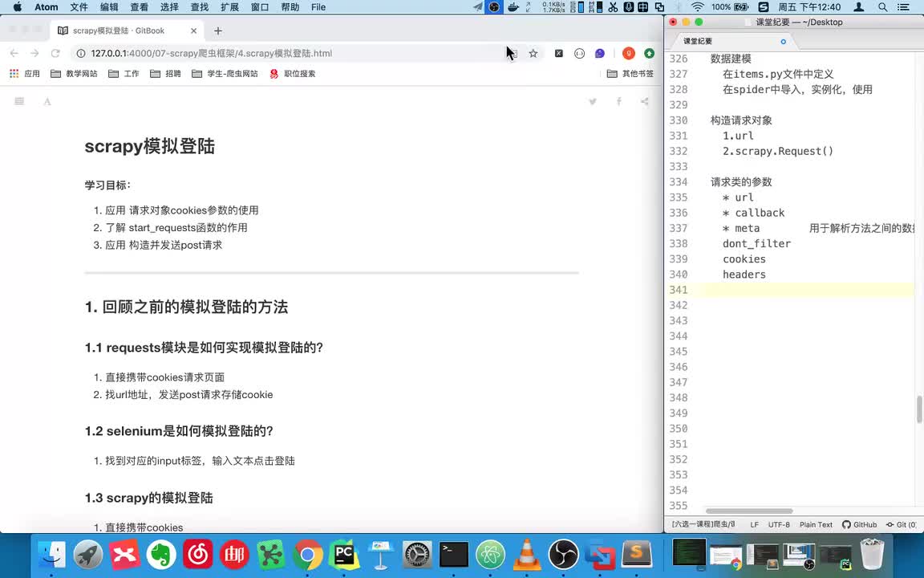Open the 扩展 menu
The width and height of the screenshot is (924, 578).
click(230, 7)
